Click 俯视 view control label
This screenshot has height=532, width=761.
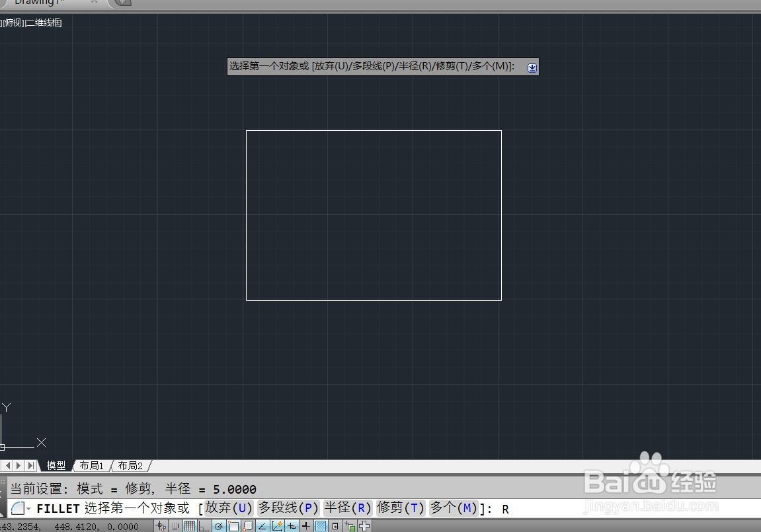(13, 22)
